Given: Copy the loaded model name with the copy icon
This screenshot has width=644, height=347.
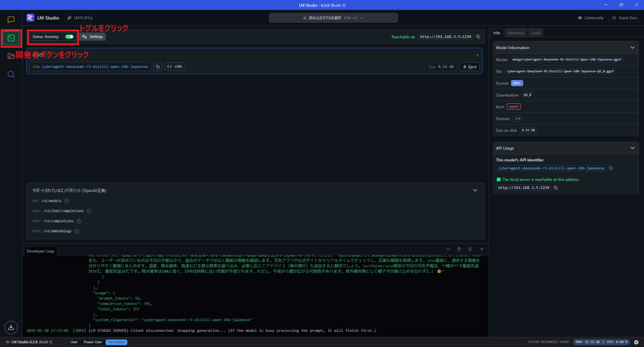Looking at the screenshot, I should point(158,66).
